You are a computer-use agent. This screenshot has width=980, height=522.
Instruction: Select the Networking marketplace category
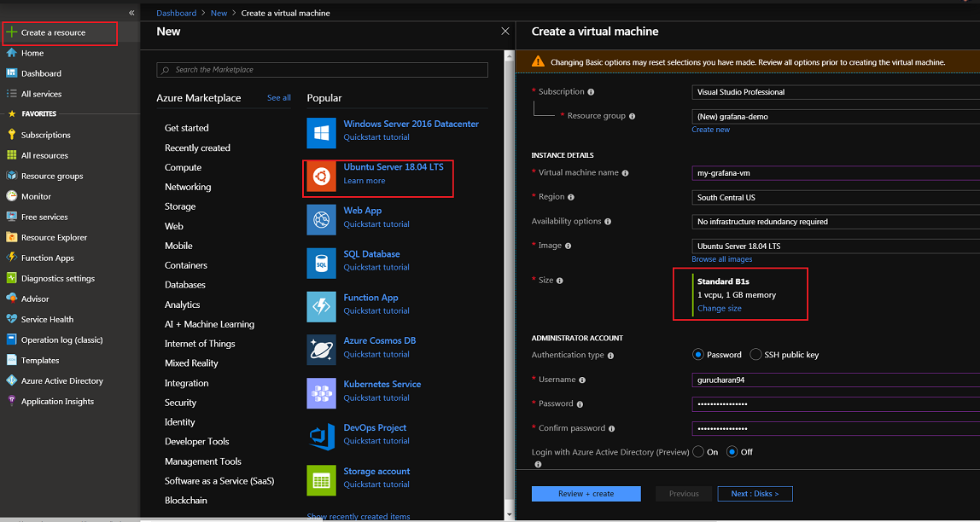188,187
